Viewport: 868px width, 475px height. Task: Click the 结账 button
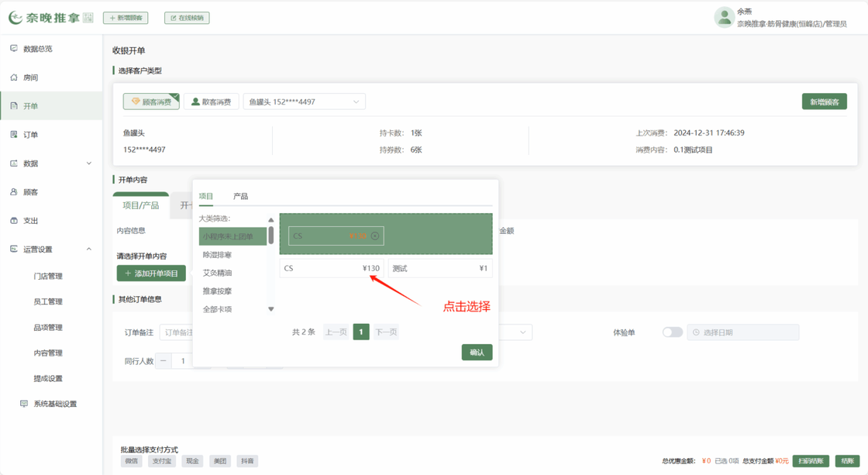point(847,460)
